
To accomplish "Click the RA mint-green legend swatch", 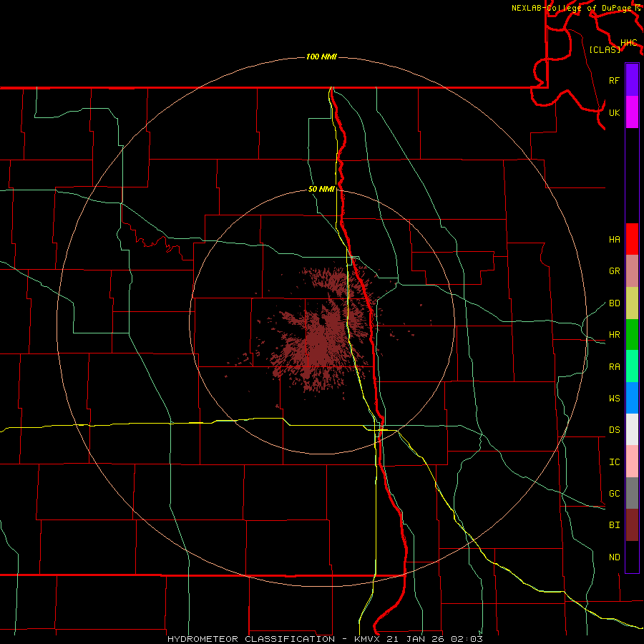I will [632, 366].
